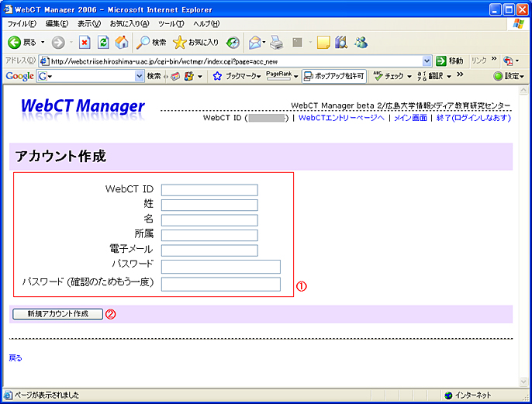Focus the 名 (given name) input field
532x404 pixels.
coord(209,220)
